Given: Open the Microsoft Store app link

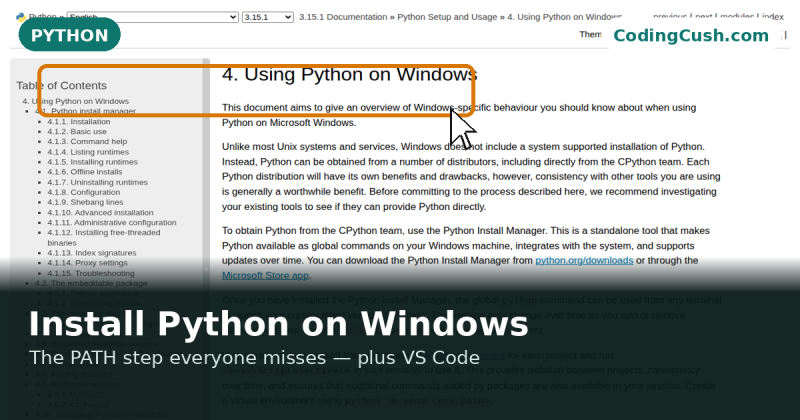Looking at the screenshot, I should click(265, 276).
